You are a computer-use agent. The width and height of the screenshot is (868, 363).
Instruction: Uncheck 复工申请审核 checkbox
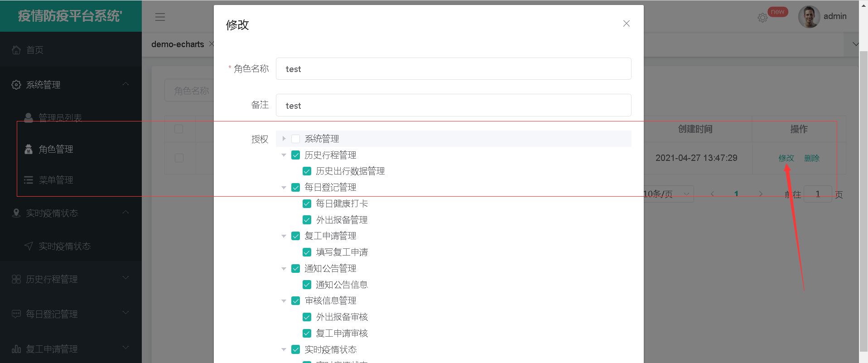(307, 334)
